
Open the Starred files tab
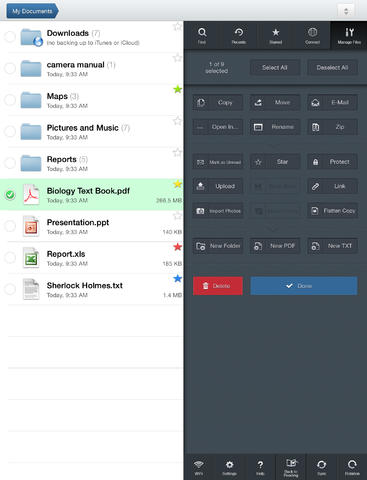(x=276, y=35)
